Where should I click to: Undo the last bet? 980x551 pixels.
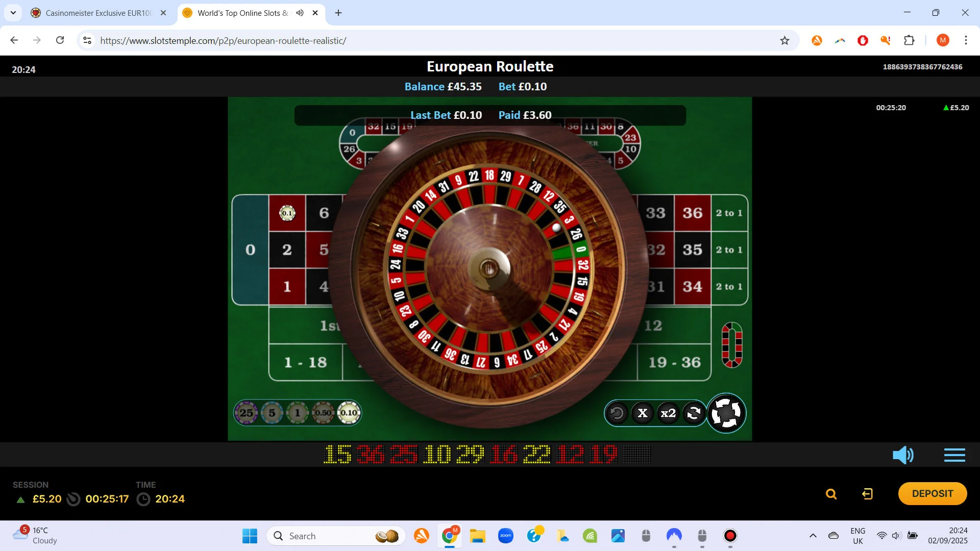617,413
